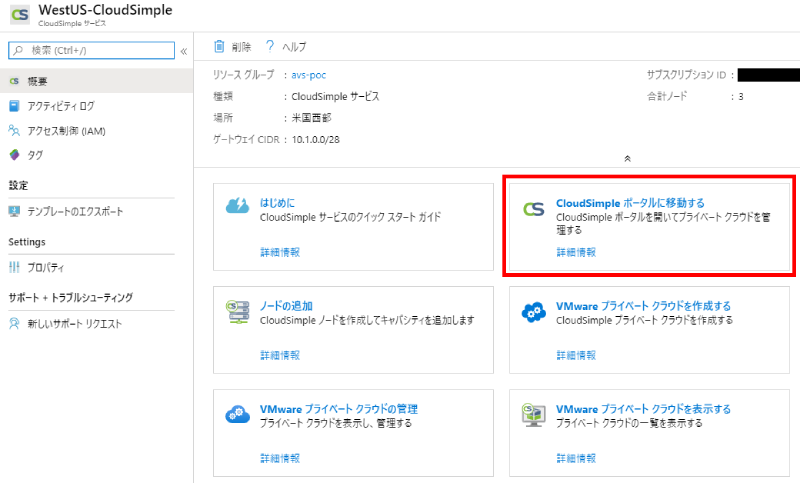Click the アクセス制御 (IAM) people icon
Screen dimensions: 800x483
click(x=14, y=131)
